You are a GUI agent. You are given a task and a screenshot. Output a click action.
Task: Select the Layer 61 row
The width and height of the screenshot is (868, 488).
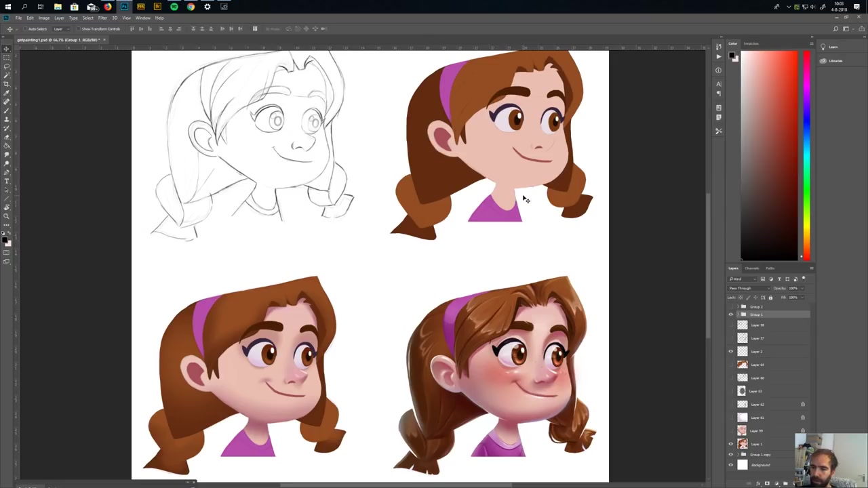click(770, 418)
